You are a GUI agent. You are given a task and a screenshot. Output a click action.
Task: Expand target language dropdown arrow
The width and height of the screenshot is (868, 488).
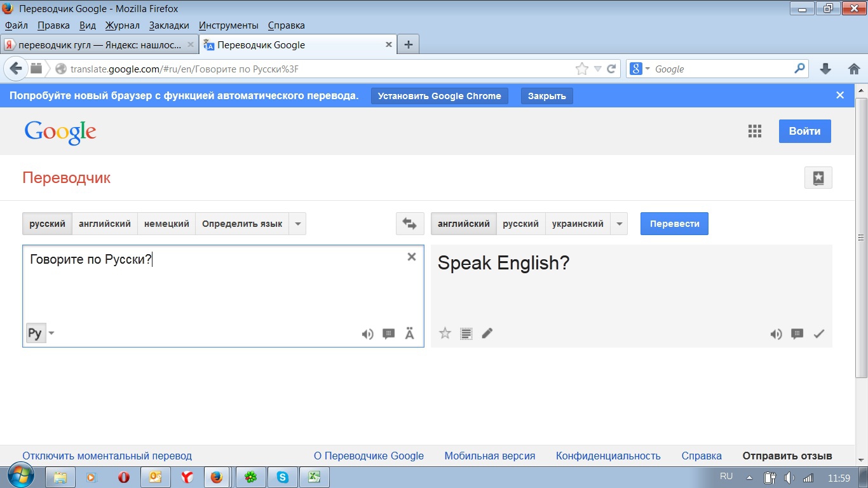[619, 224]
